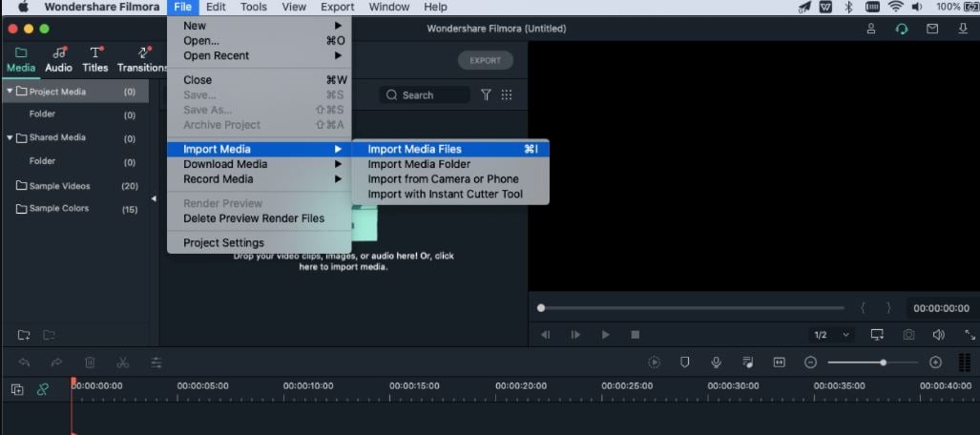Screen dimensions: 980x435
Task: Click the timeline zoom slider
Action: (873, 362)
